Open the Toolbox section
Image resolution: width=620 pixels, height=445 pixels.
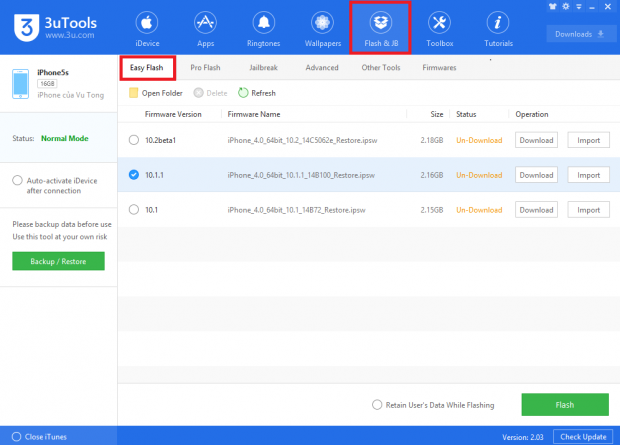(x=438, y=29)
